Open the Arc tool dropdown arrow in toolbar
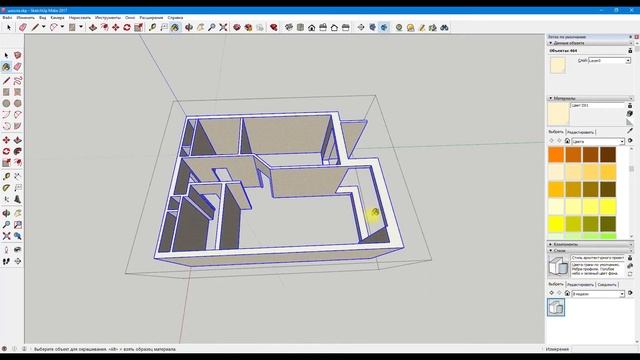This screenshot has width=640, height=360. 62,27
